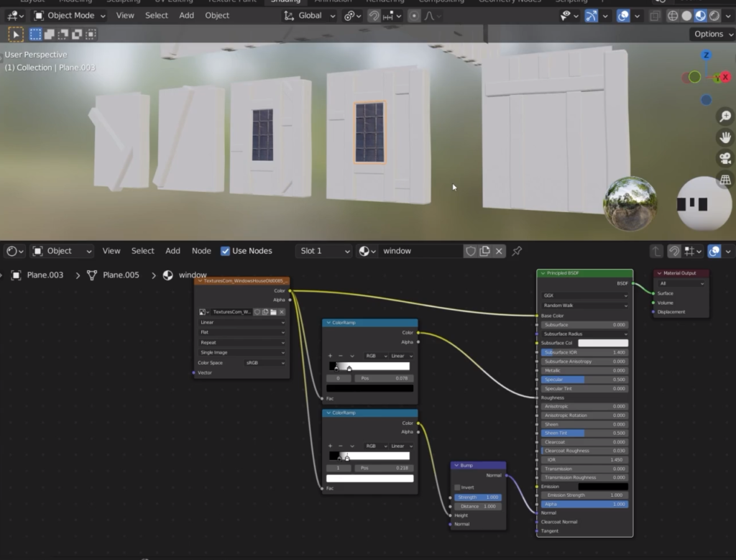This screenshot has height=560, width=736.
Task: Toggle proportional editing
Action: coord(414,16)
